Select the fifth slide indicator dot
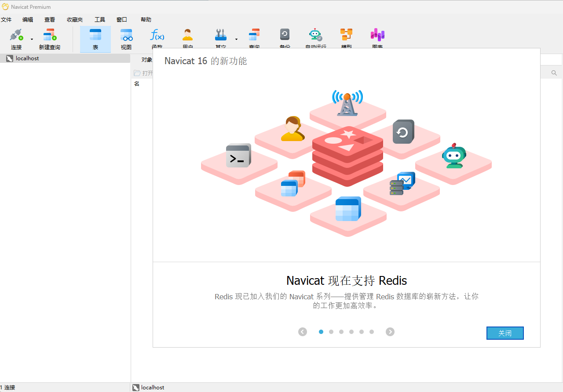Screen dimensions: 563x392 [362, 332]
